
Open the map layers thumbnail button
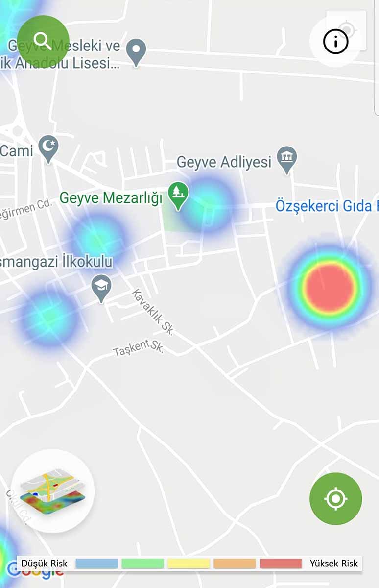coord(53,490)
